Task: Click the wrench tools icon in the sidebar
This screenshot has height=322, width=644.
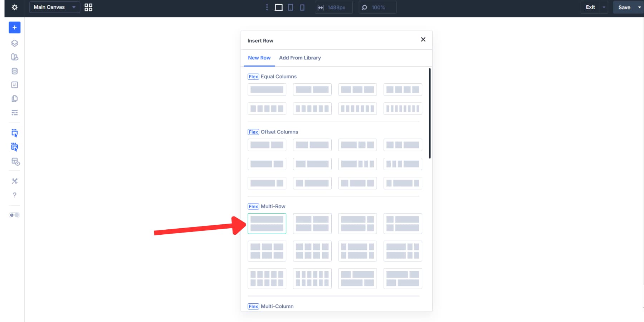Action: (14, 181)
